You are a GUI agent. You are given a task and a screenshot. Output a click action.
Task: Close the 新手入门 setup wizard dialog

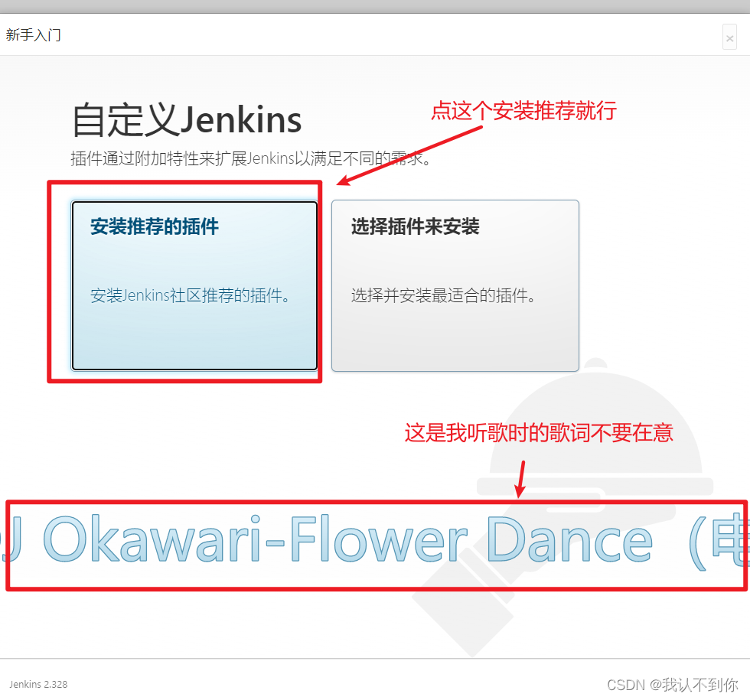(x=729, y=37)
